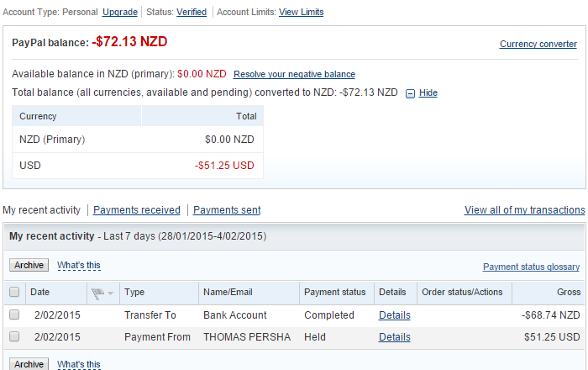588x370 pixels.
Task: Open the lower What's this help link
Action: click(x=79, y=364)
